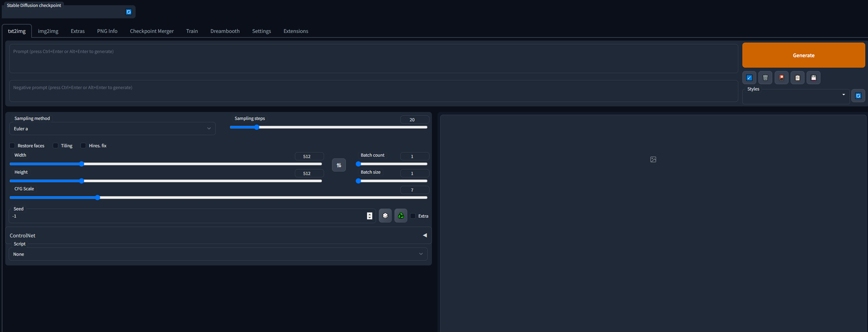Click the clipboard icon to apply styles

pyautogui.click(x=797, y=78)
